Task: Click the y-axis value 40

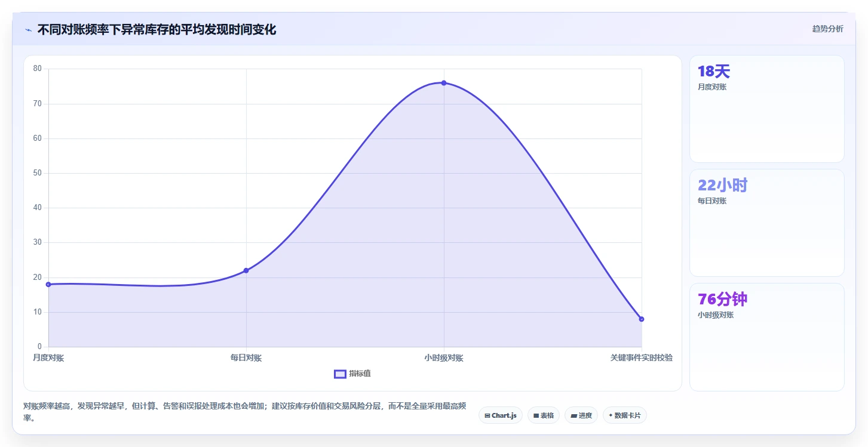Action: pos(38,208)
